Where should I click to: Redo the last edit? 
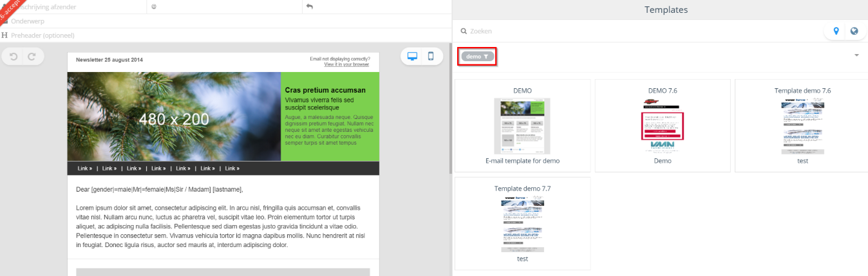pyautogui.click(x=32, y=57)
